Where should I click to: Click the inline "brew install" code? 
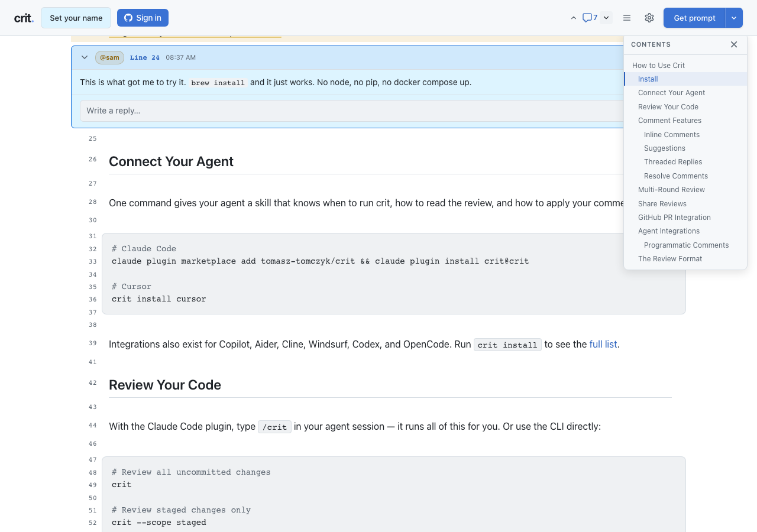click(218, 83)
